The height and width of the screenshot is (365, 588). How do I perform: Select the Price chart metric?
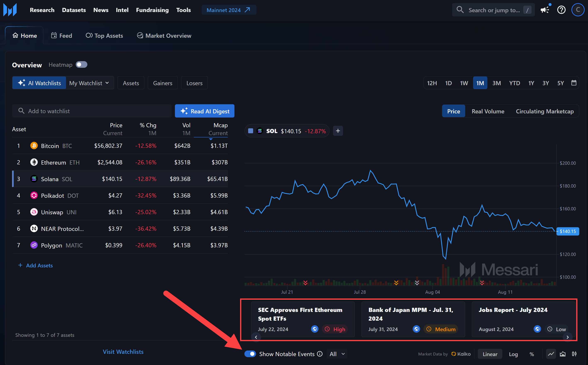(453, 111)
